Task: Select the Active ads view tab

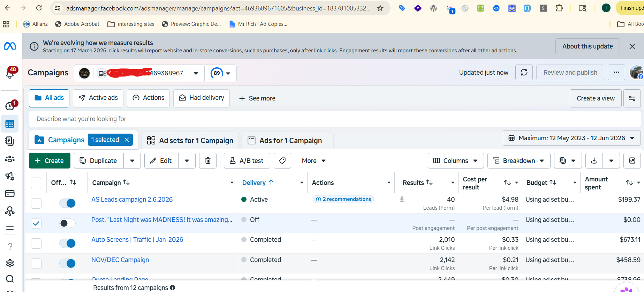Action: coord(98,98)
